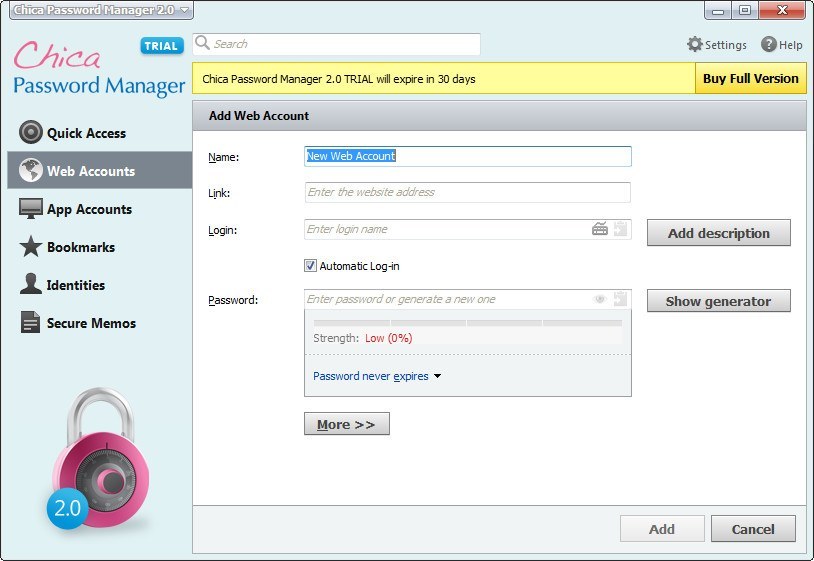Click the Cancel button

[753, 529]
